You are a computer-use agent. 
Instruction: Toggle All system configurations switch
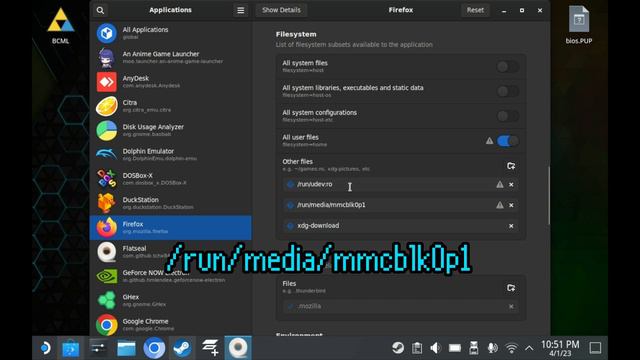(x=508, y=116)
